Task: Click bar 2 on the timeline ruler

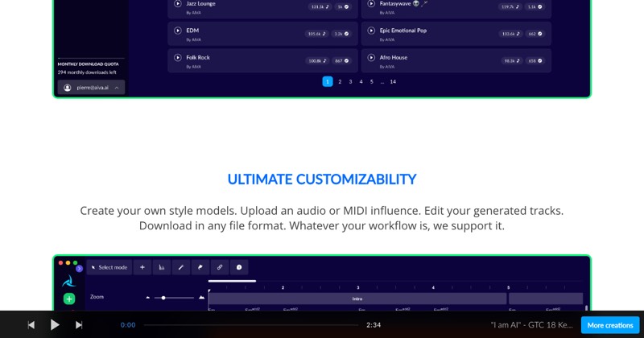Action: click(283, 287)
